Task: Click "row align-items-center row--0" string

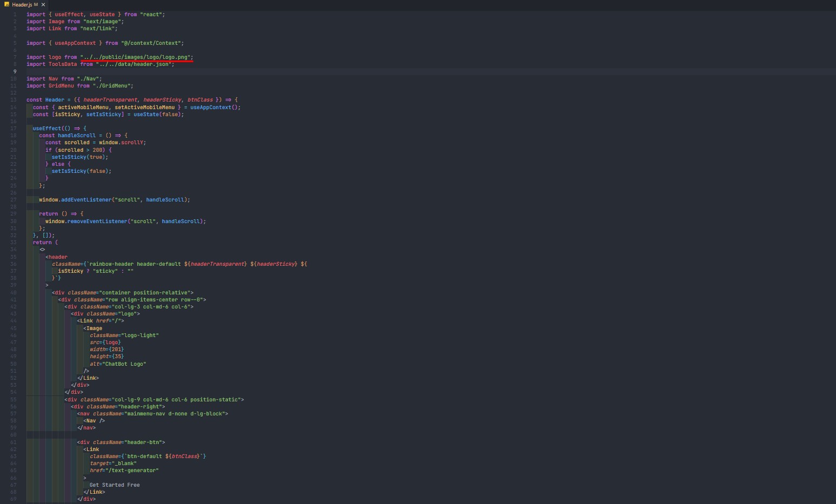Action: [x=154, y=300]
